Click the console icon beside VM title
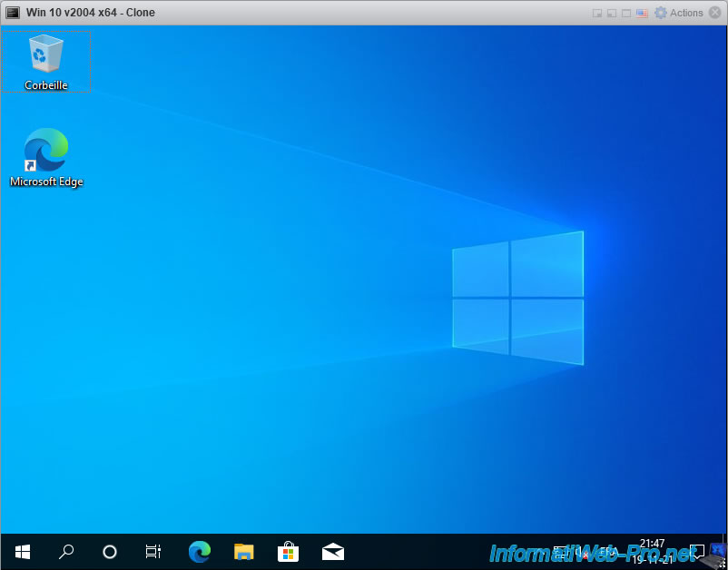The image size is (728, 570). (x=13, y=13)
